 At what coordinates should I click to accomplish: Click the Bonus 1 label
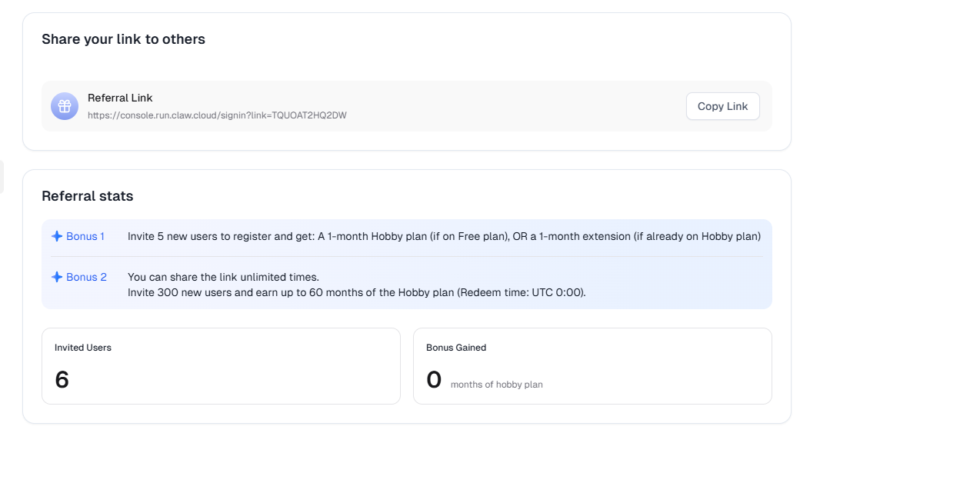[85, 236]
